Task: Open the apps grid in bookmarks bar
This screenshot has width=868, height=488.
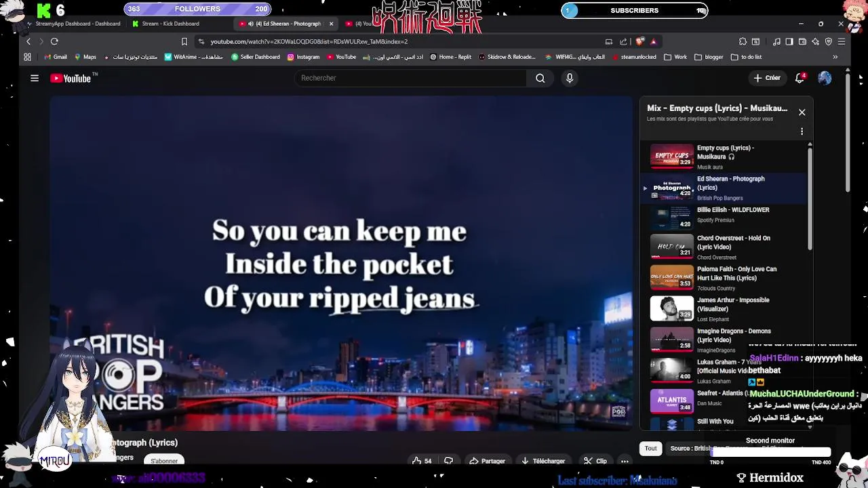Action: [x=28, y=57]
